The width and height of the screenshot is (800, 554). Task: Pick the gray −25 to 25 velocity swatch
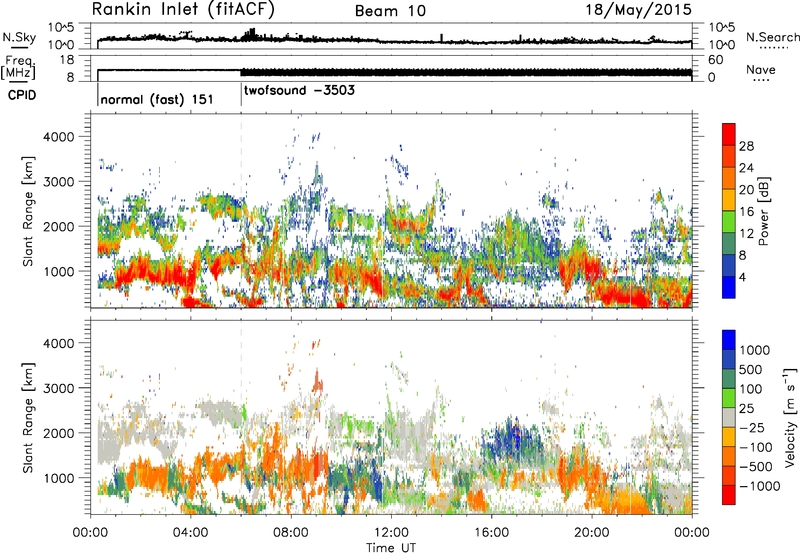click(729, 418)
